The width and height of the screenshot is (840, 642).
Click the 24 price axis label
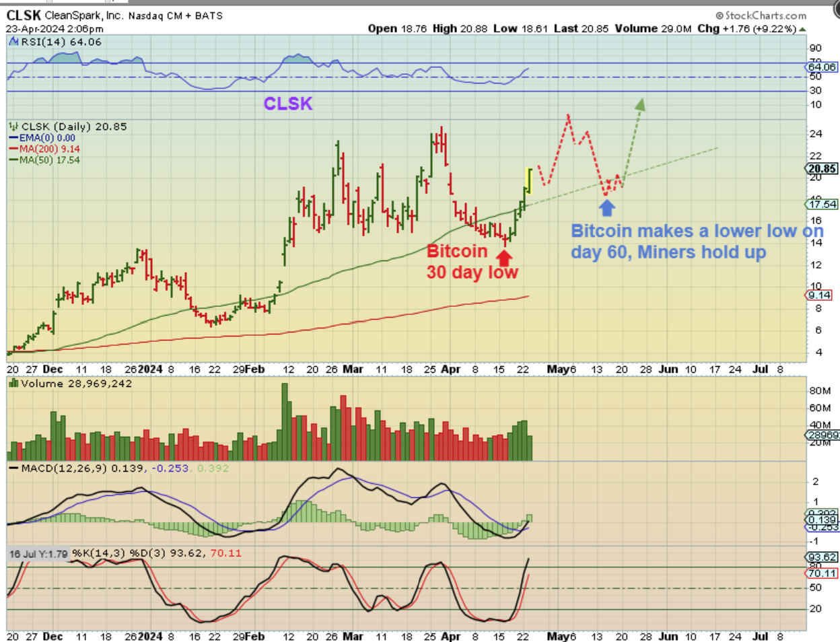pos(815,134)
